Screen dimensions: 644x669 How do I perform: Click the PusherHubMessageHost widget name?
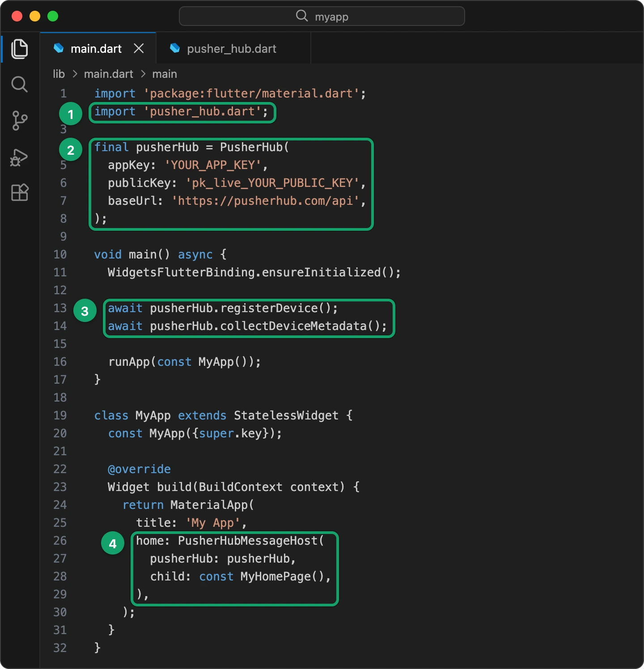(x=248, y=541)
